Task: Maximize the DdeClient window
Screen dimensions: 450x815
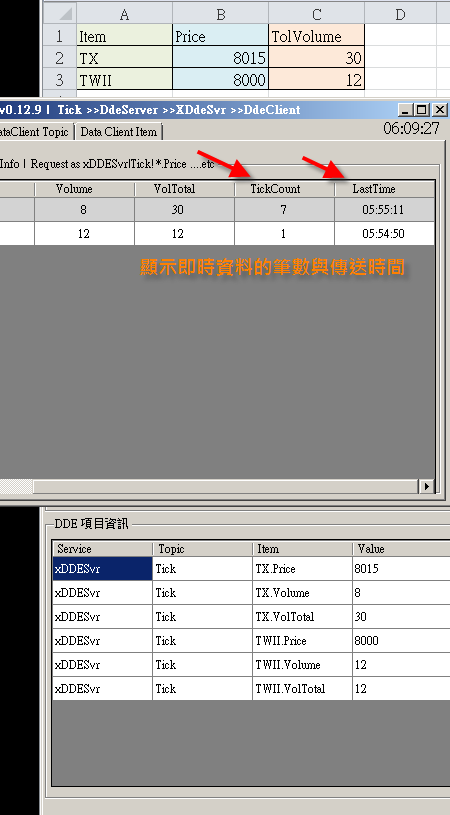Action: pyautogui.click(x=422, y=110)
